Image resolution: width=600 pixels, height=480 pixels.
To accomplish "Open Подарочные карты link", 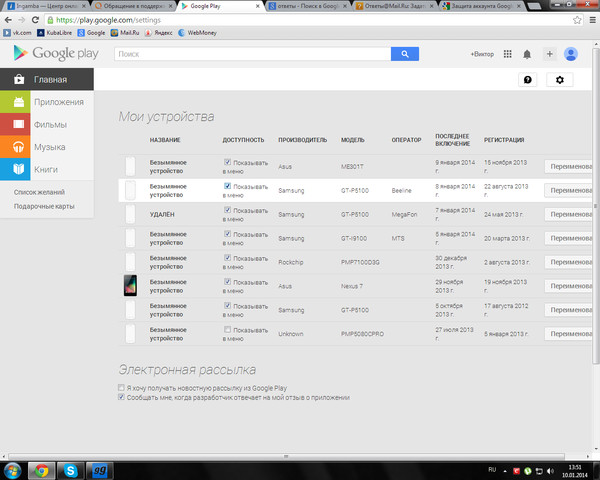I will tap(44, 206).
